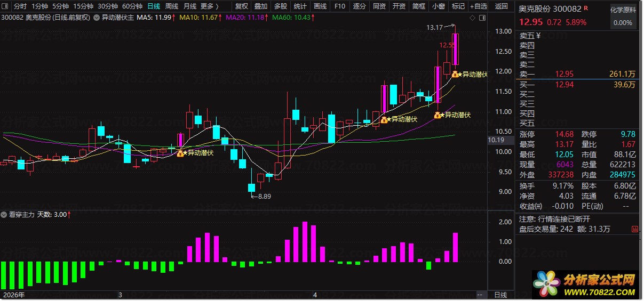Screen dimensions: 644x301
Task: Click the 总量 value 622213
Action: tap(623, 165)
